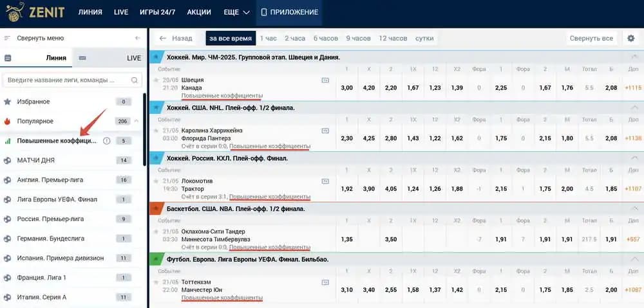Viewport: 644px width, 308px height.
Task: Open TV broadcast icon for Тоттенхэм match
Action: tap(325, 282)
